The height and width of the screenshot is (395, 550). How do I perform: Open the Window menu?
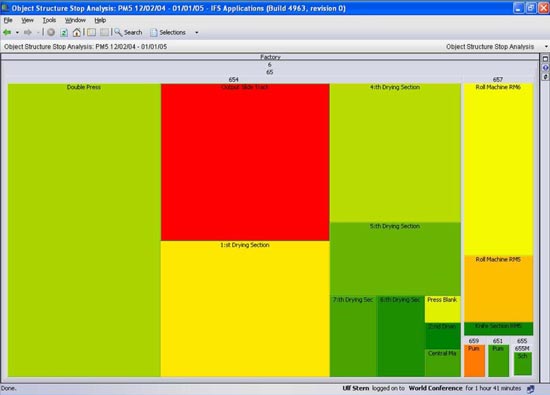[75, 20]
